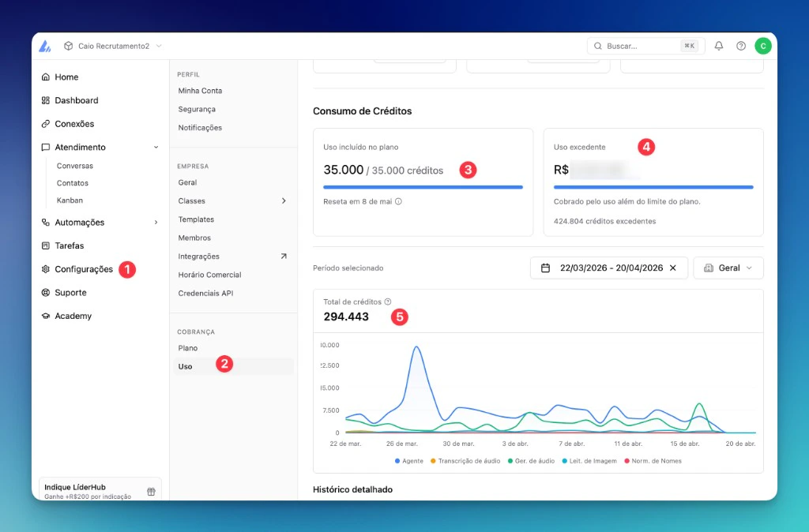Viewport: 809px width, 532px height.
Task: Collapse the Atendimento section chevron
Action: tap(156, 147)
